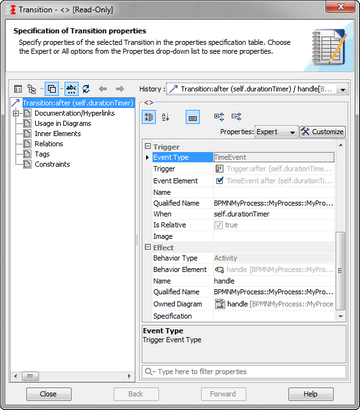Image resolution: width=360 pixels, height=410 pixels.
Task: Click the collapse all properties icon
Action: point(236,117)
